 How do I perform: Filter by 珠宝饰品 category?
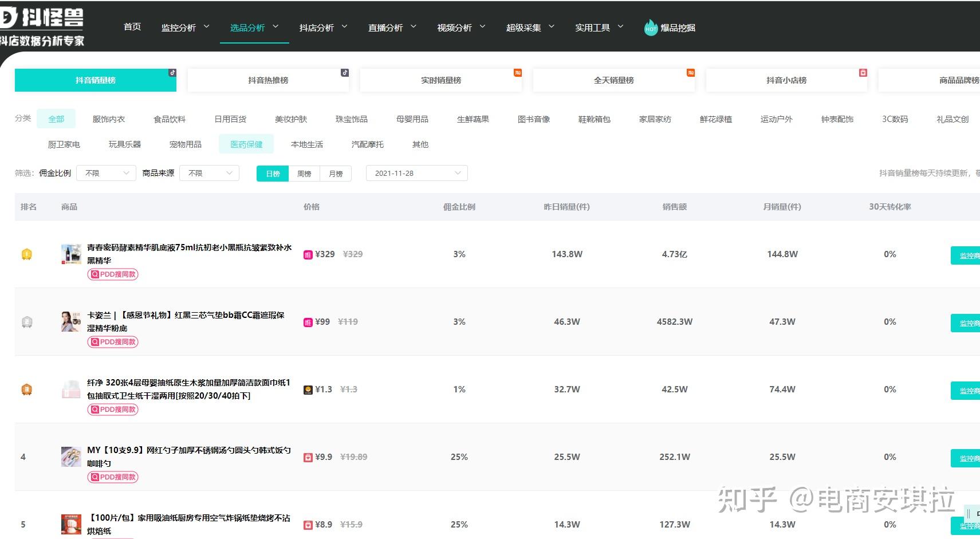pyautogui.click(x=352, y=119)
